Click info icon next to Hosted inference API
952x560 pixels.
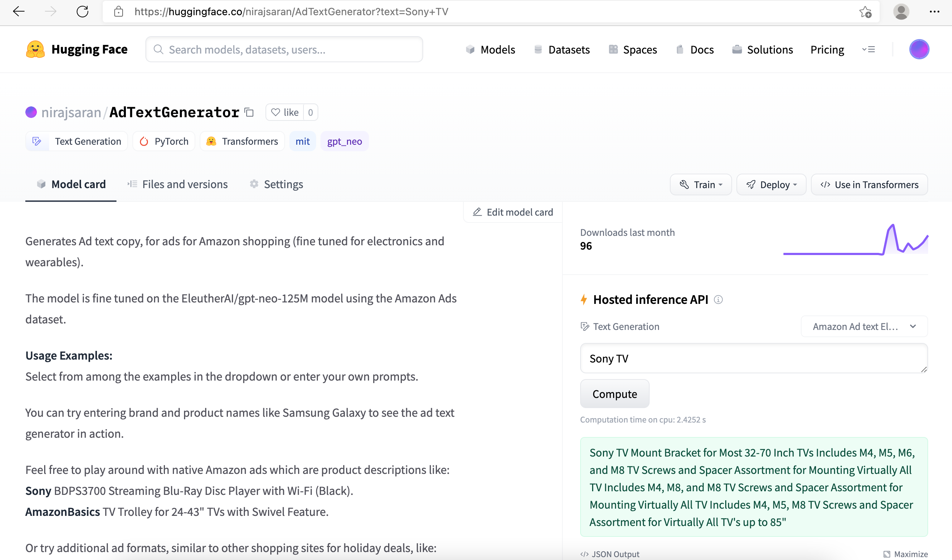point(718,300)
